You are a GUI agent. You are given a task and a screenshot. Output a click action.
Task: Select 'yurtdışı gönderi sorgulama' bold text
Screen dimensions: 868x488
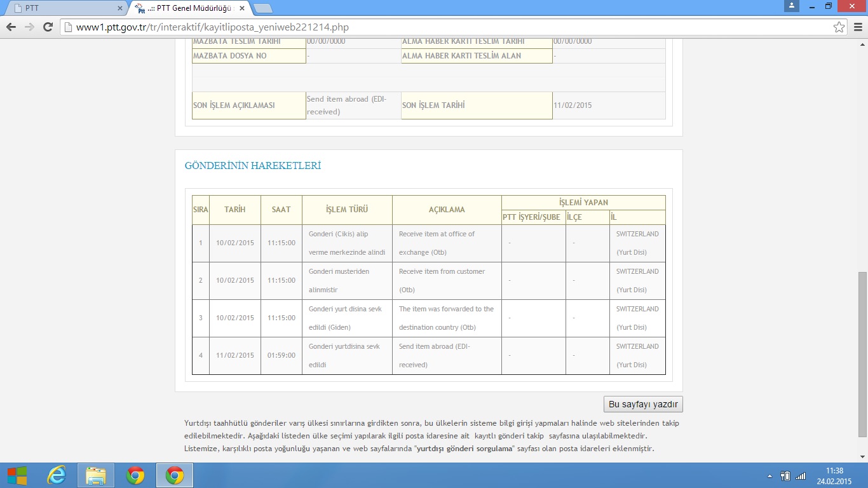click(464, 449)
